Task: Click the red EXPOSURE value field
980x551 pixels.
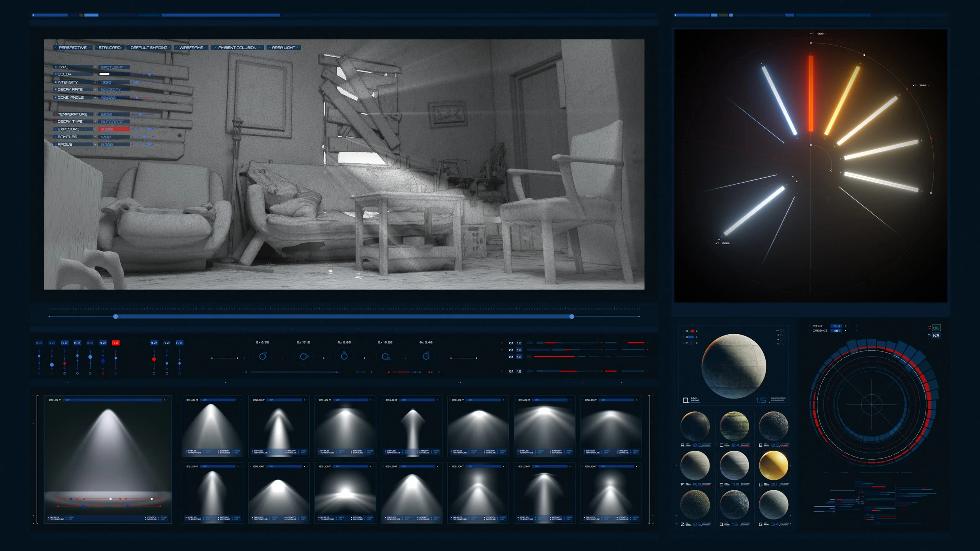Action: coord(114,129)
